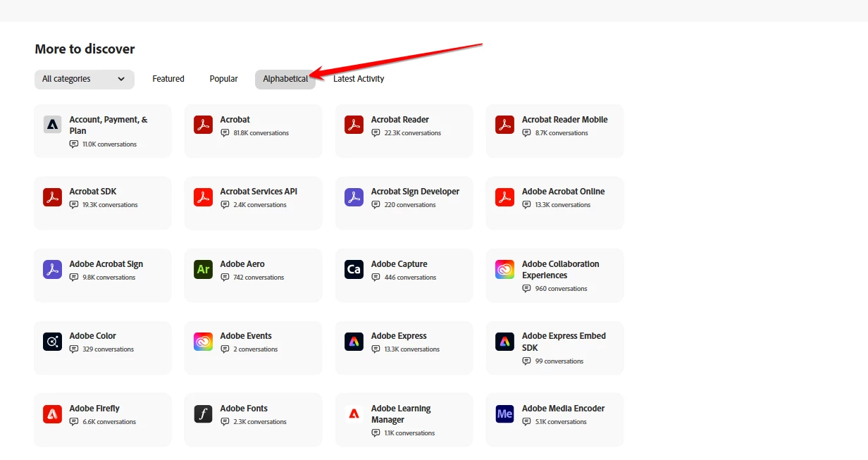Open the Adobe Acrobat Sign title link

pyautogui.click(x=106, y=264)
